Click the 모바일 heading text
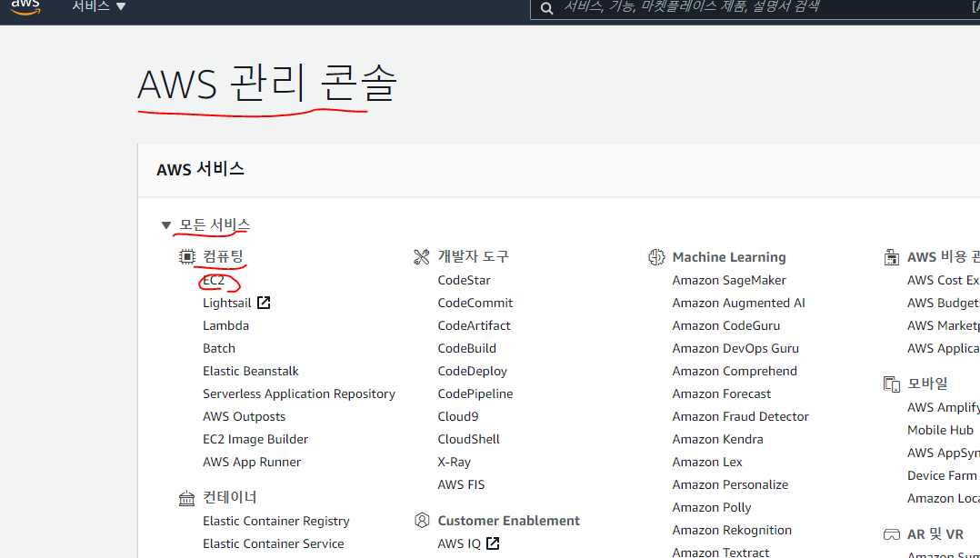Screen dimensions: 980x558 point(927,384)
